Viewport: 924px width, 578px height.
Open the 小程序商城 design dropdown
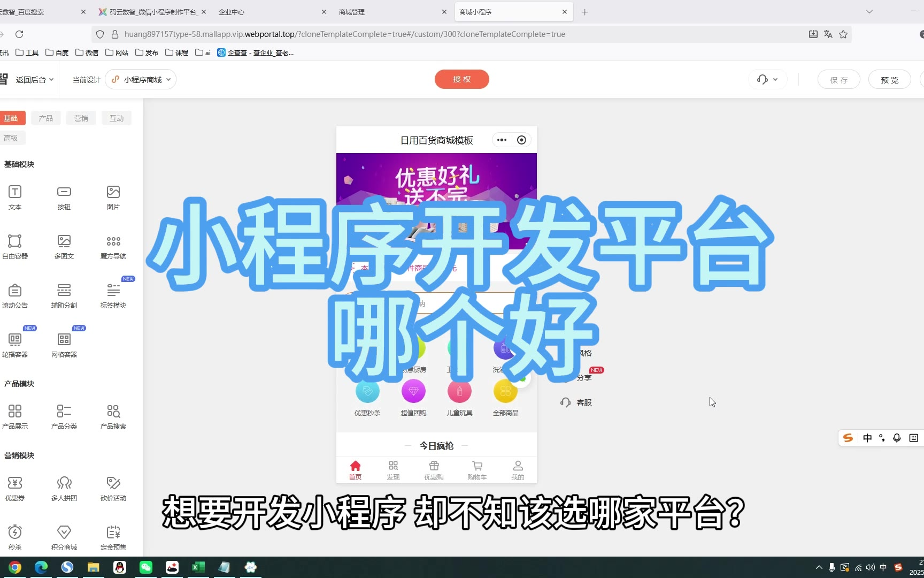coord(141,80)
